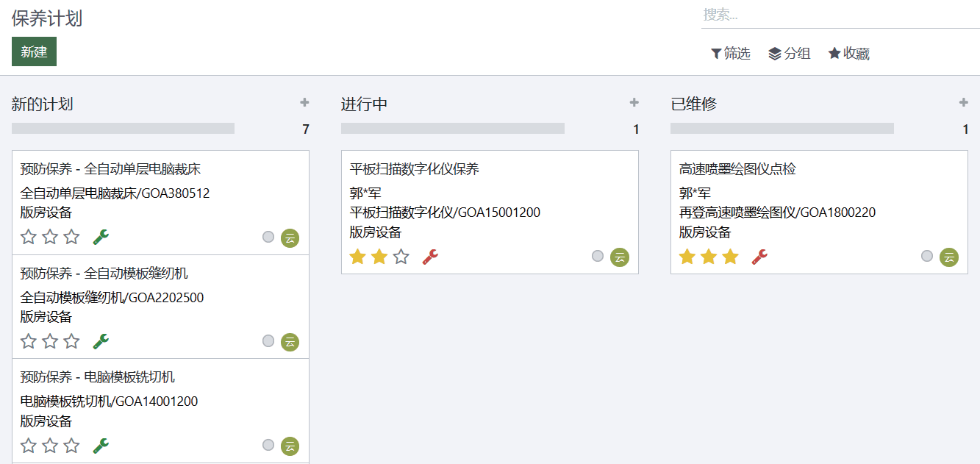Open the 分组 group-by dropdown

coord(790,54)
